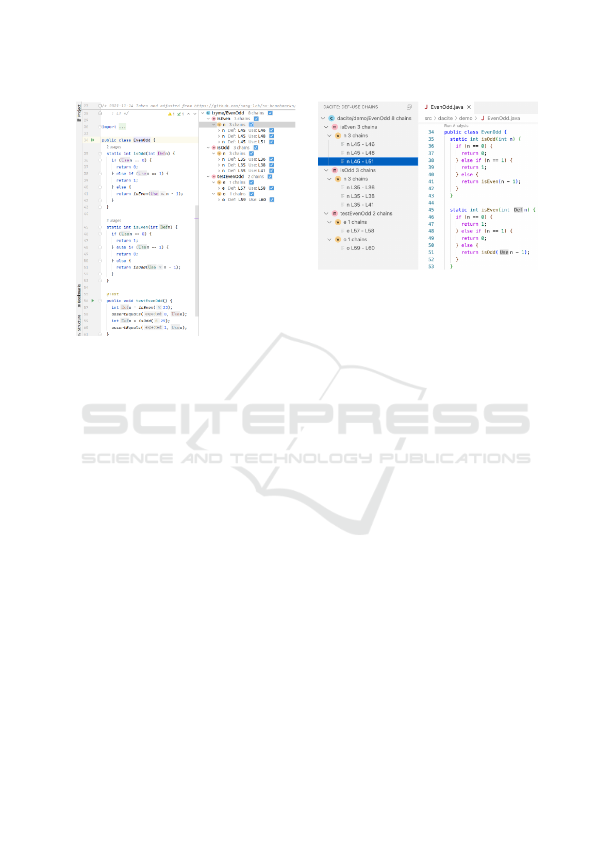Collapse isEven 3 chains node in VS Code
Image resolution: width=614 pixels, height=868 pixels.
326,127
